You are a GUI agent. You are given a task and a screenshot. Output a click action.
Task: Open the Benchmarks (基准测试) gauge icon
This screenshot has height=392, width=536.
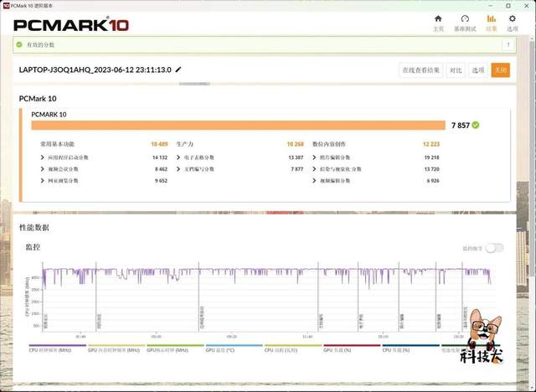(x=465, y=22)
